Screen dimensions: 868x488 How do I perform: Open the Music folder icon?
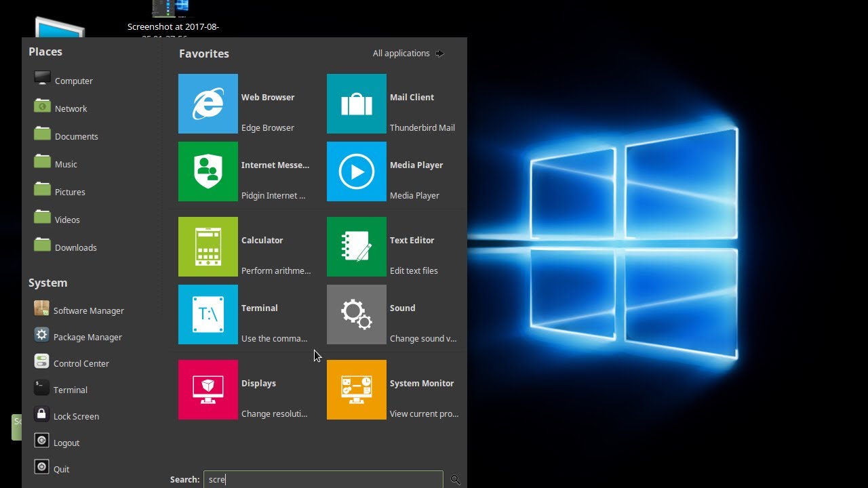tap(42, 162)
